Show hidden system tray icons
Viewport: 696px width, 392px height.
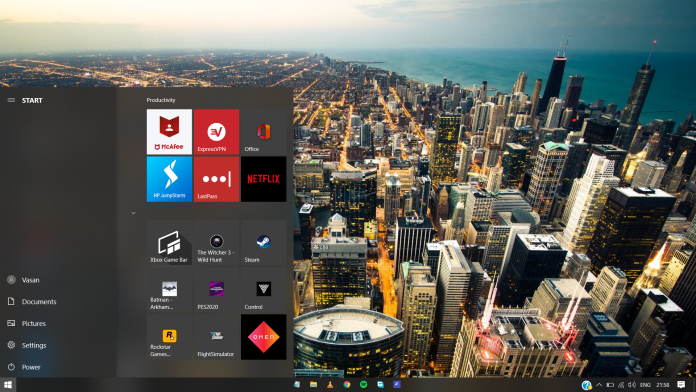coord(599,385)
